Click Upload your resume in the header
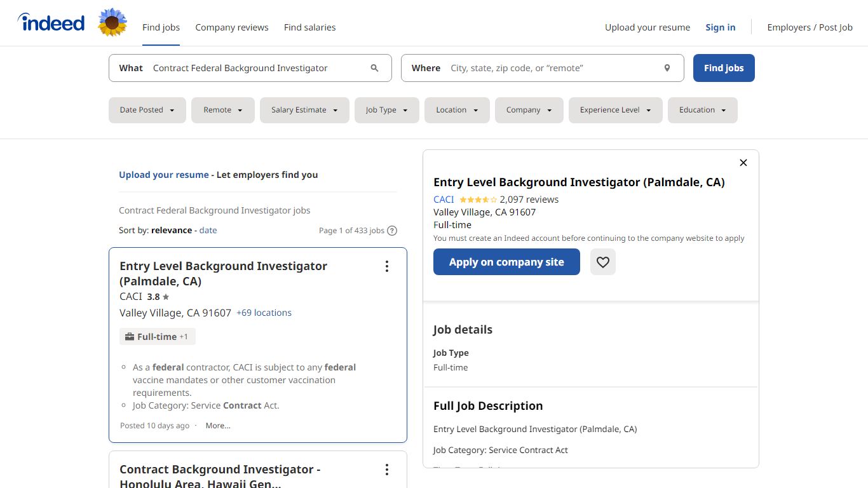This screenshot has width=868, height=488. (648, 27)
